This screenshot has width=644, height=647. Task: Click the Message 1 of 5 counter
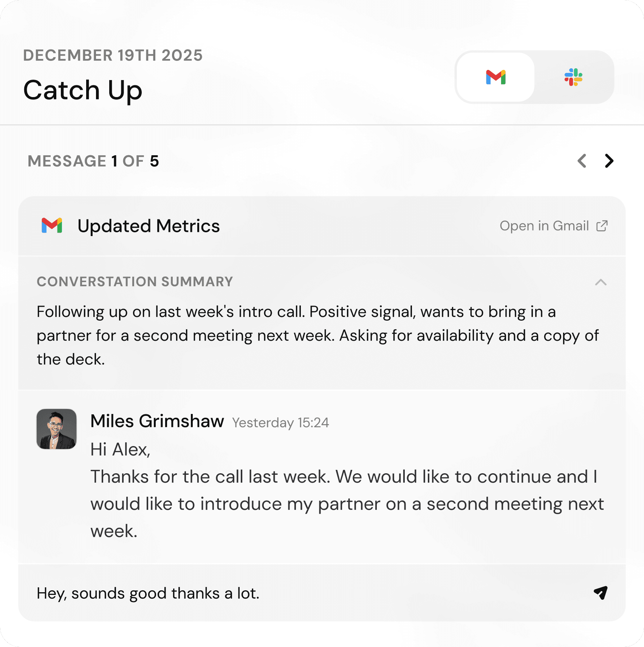[x=93, y=161]
